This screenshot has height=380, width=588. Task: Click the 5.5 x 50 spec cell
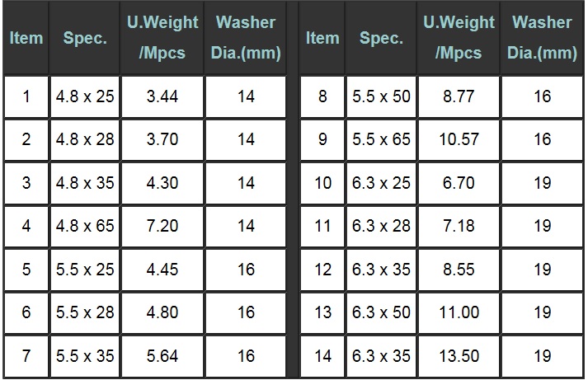(381, 96)
